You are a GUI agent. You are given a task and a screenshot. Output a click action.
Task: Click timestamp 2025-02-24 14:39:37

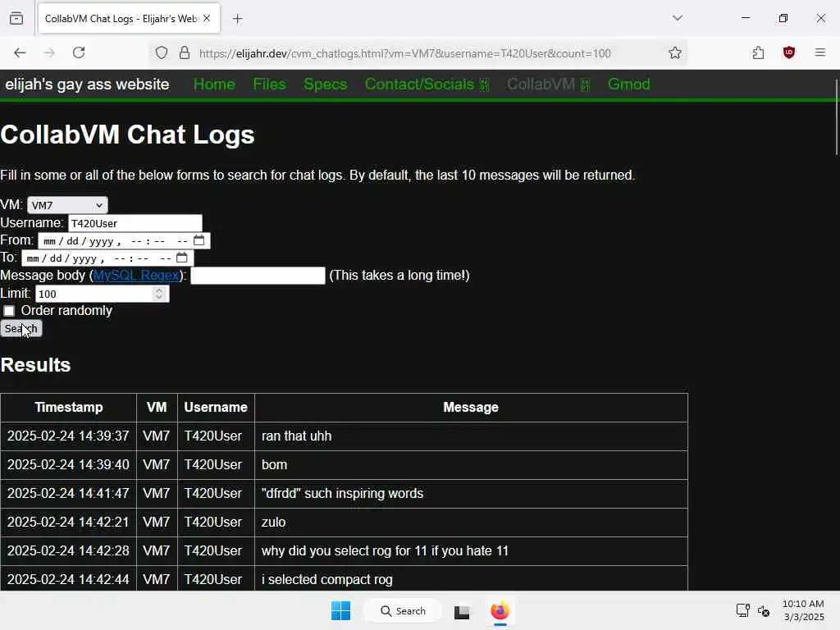coord(68,436)
